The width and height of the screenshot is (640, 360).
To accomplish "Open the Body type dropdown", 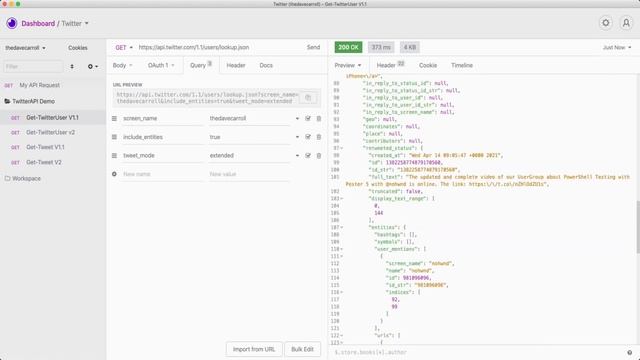I will click(x=122, y=65).
